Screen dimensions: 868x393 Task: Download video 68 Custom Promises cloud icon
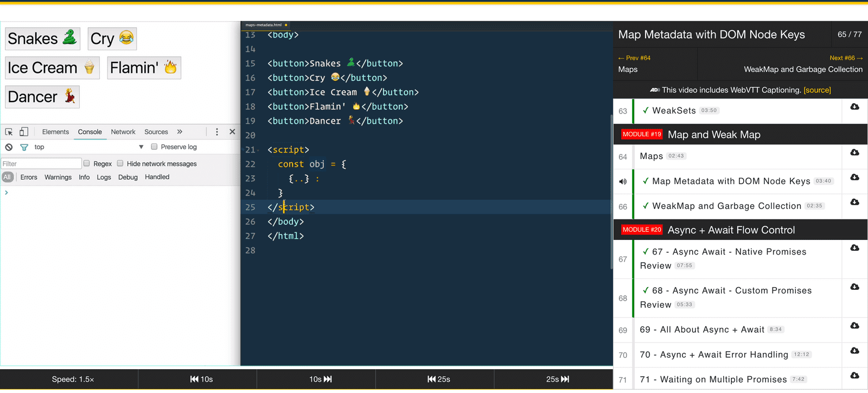pos(854,287)
